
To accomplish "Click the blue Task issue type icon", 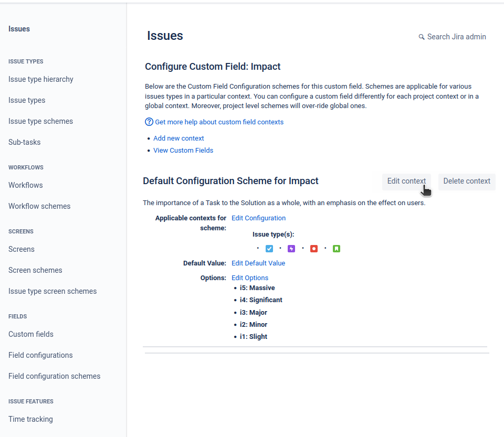I will pos(269,249).
